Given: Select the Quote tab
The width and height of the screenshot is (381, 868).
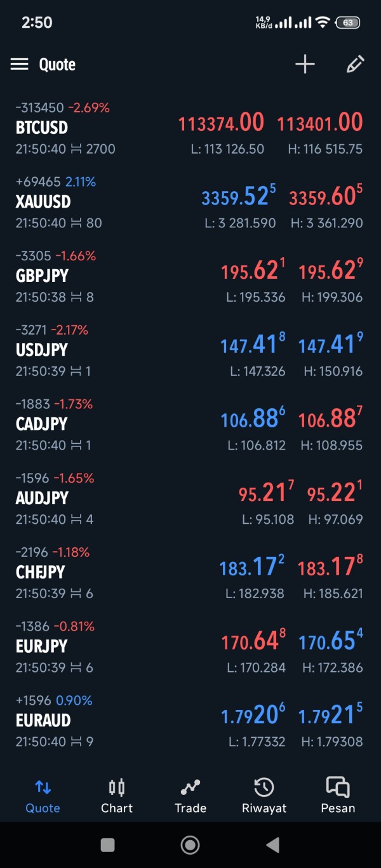Looking at the screenshot, I should point(43,796).
